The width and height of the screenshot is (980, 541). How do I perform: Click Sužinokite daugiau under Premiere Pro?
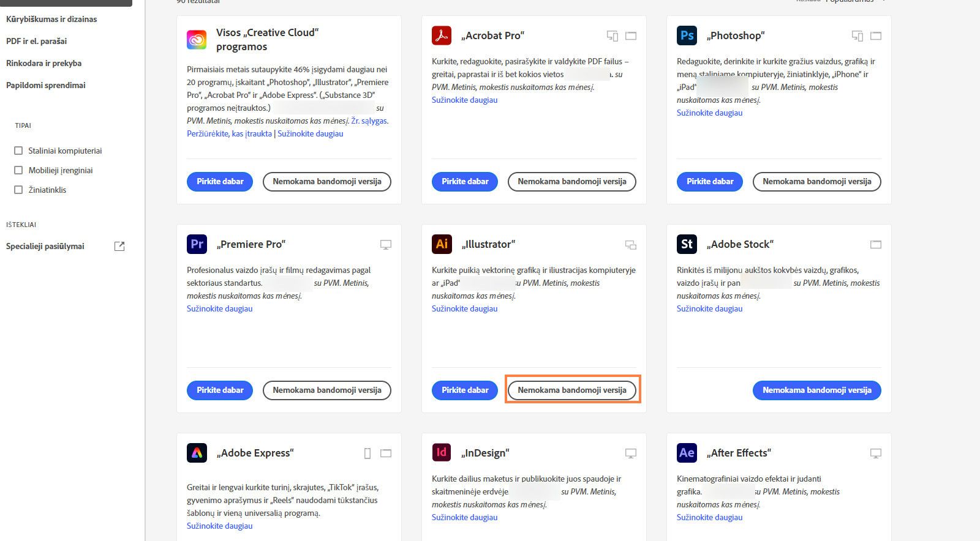219,308
